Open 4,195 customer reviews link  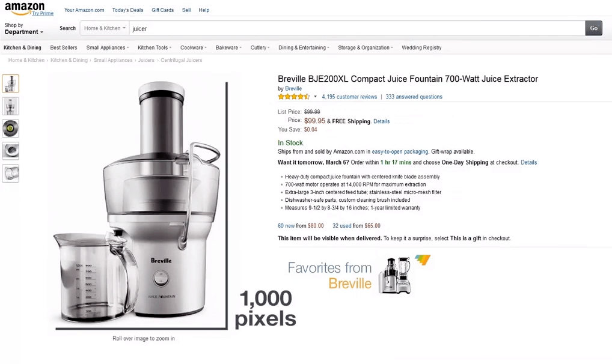pos(349,97)
